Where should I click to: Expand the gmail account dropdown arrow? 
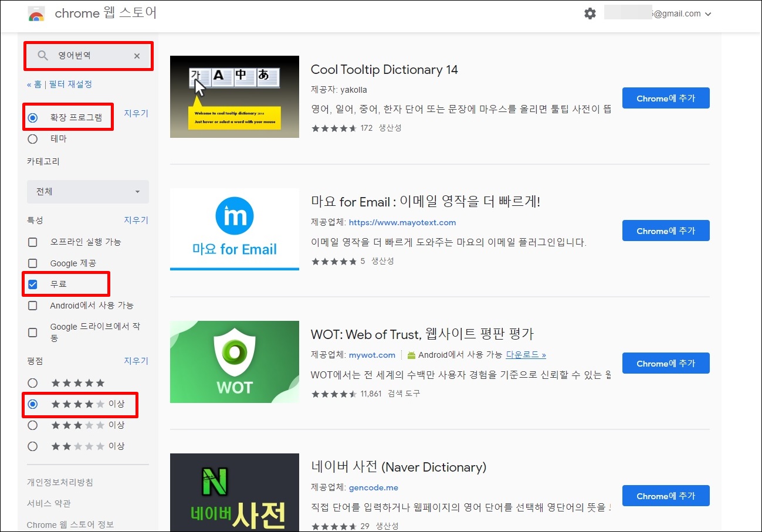click(708, 14)
